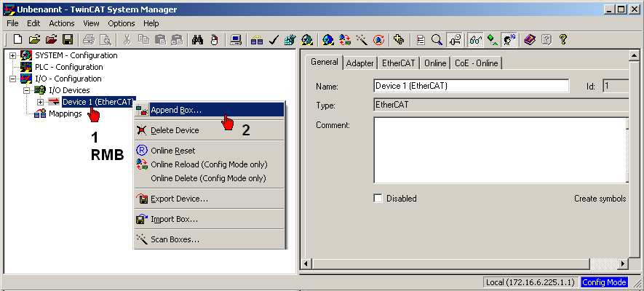
Task: Toggle the eyeglasses watch toolbar icon
Action: (x=476, y=39)
